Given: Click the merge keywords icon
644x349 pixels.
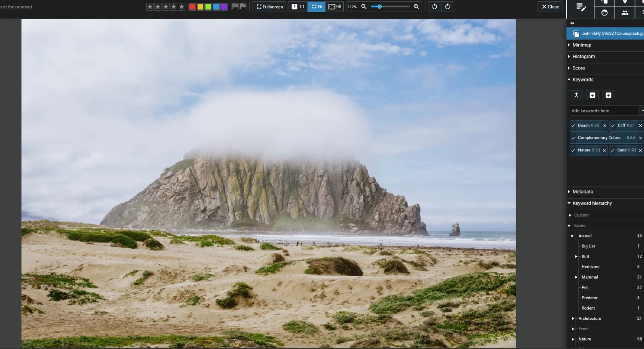Looking at the screenshot, I should (576, 95).
